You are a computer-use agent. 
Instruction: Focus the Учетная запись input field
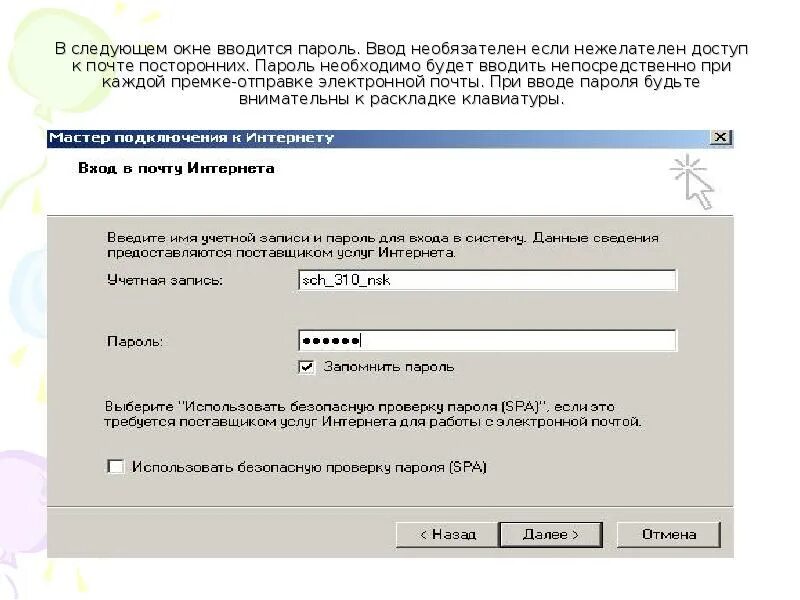[x=487, y=280]
